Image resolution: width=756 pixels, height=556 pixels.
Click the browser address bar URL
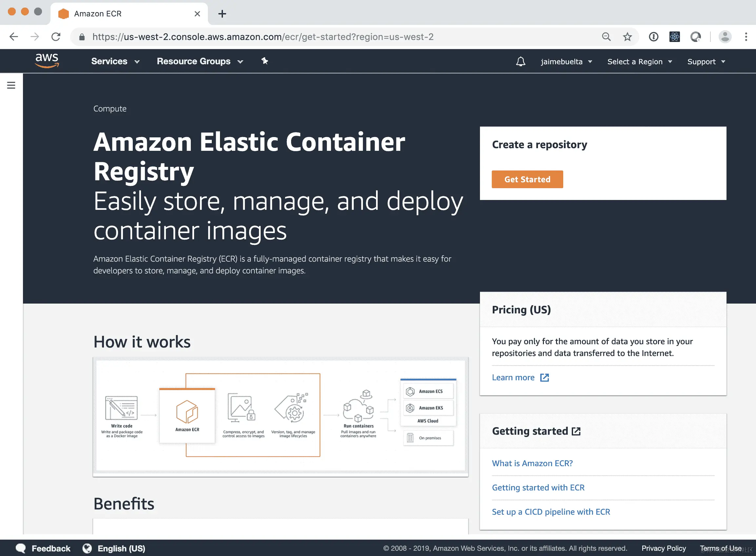[x=263, y=37]
